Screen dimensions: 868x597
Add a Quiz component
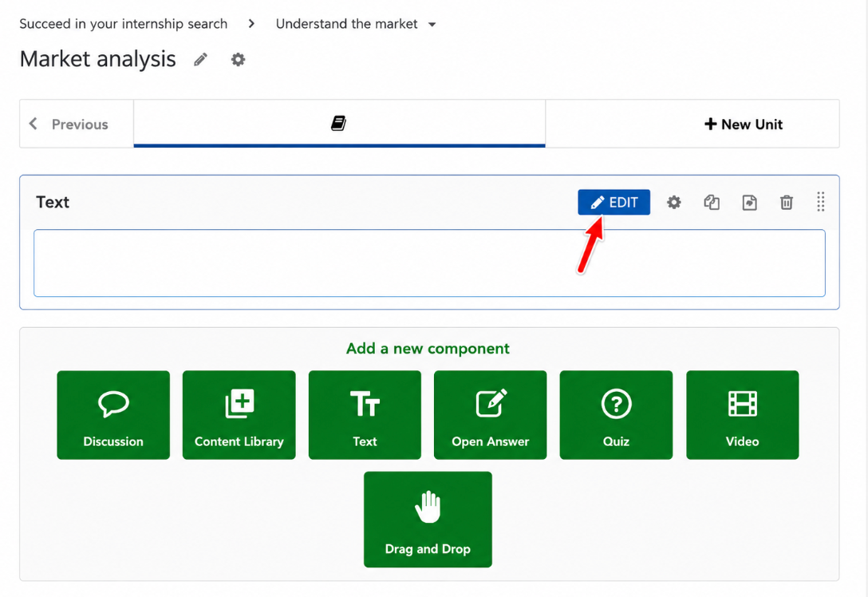[x=616, y=415]
